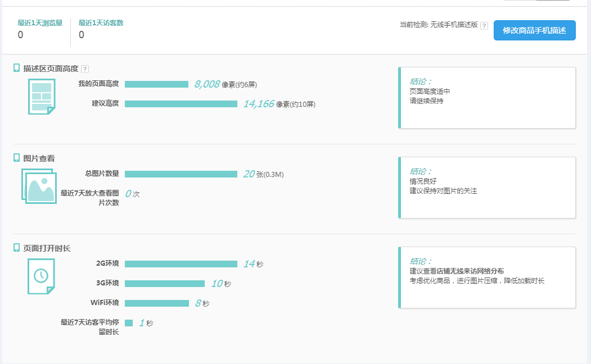591x364 pixels.
Task: Click the 最近1天访客数 label
Action: tap(101, 23)
